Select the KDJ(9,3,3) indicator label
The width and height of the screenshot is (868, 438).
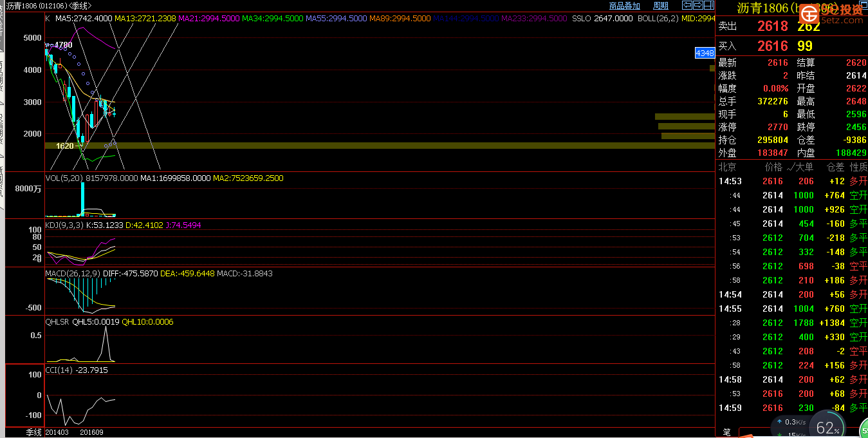pyautogui.click(x=64, y=225)
